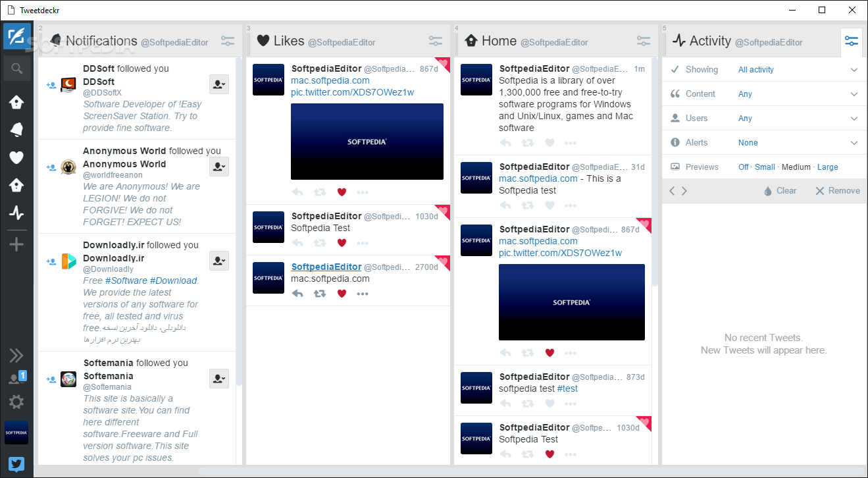The image size is (868, 478).
Task: Unlike the 2700d mac.softpedia.com tweet in Likes
Action: pos(342,294)
